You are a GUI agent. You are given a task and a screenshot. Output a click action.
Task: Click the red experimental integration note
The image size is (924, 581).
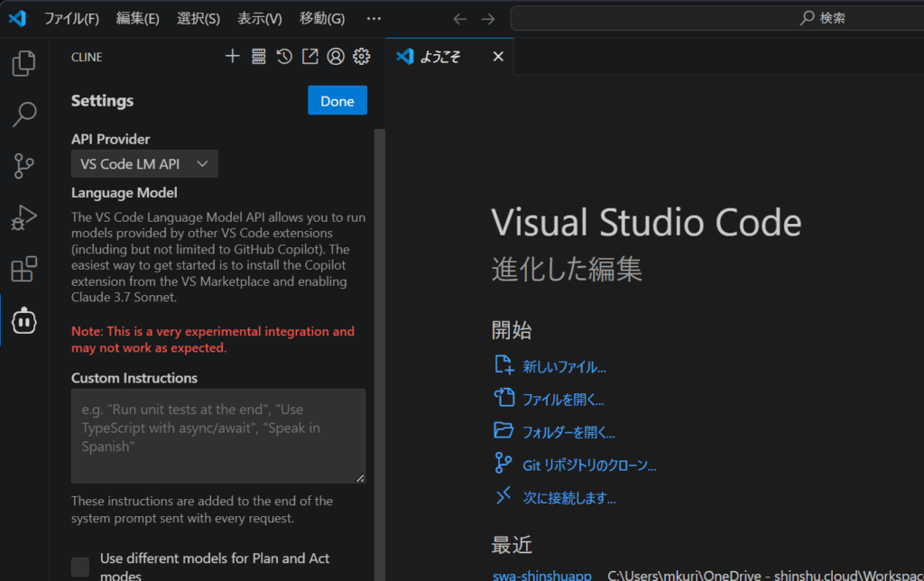click(x=213, y=339)
